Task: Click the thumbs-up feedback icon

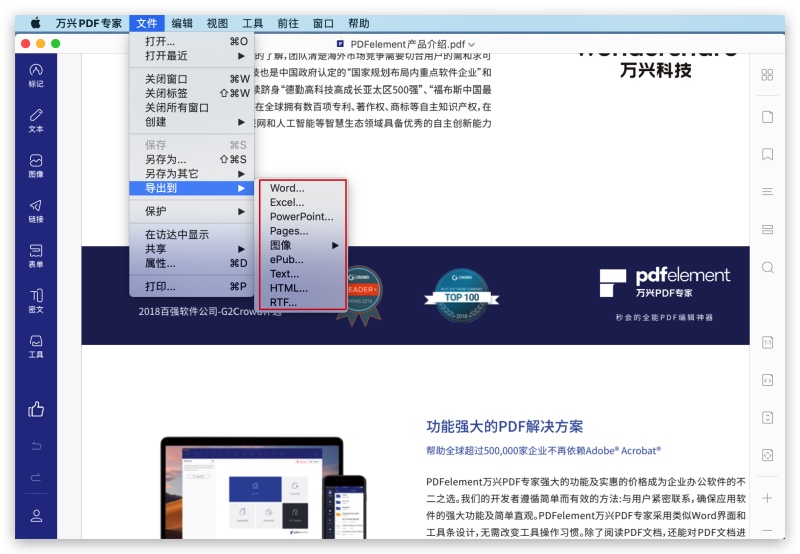Action: click(x=36, y=409)
